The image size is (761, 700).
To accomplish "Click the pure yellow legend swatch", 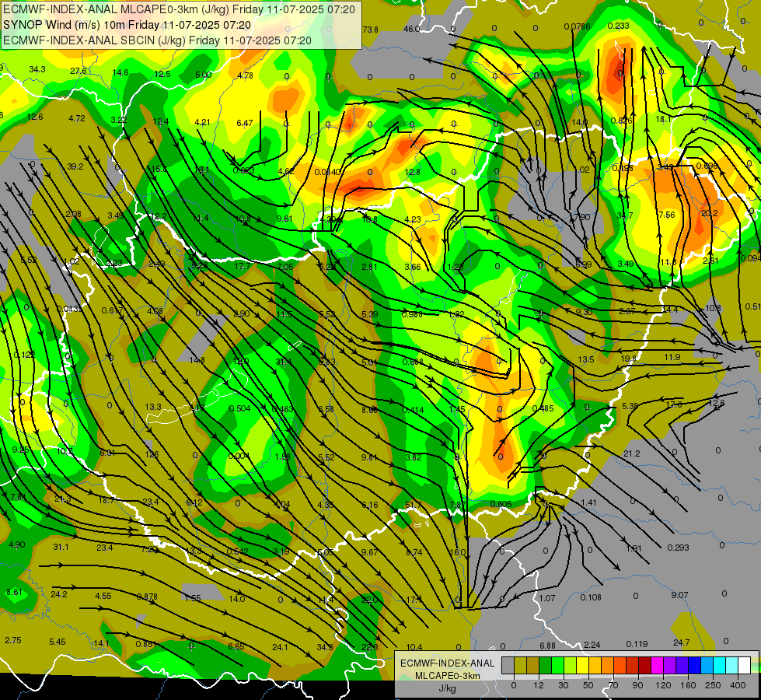I will coord(583,665).
